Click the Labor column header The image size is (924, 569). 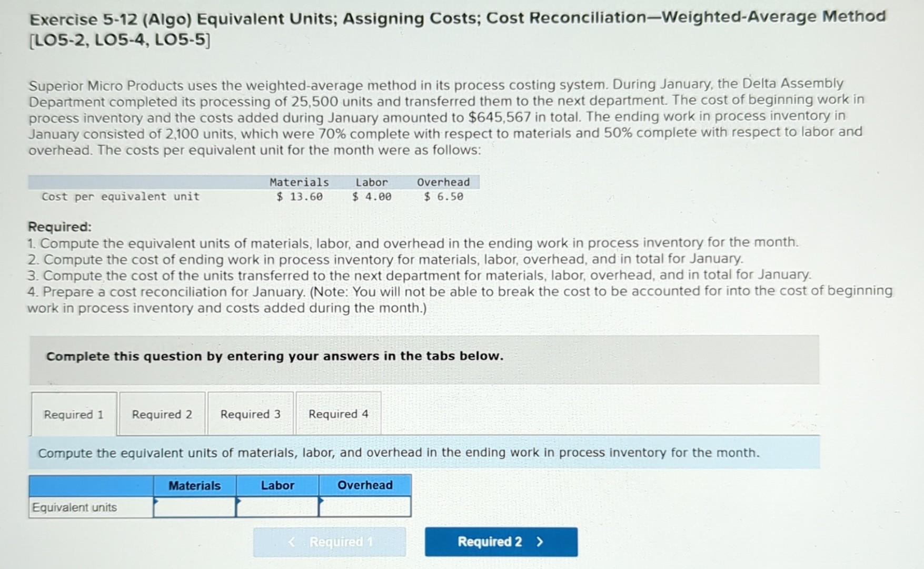pos(277,485)
